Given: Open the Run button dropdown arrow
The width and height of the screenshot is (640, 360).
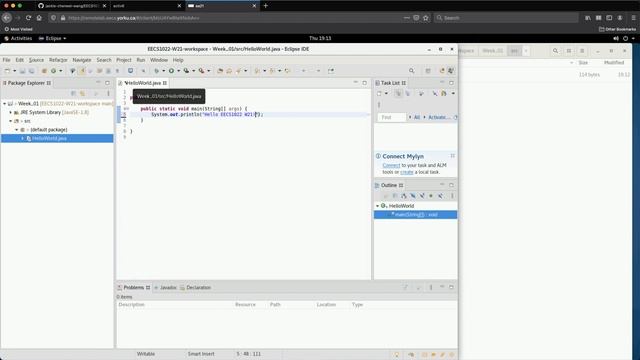Looking at the screenshot, I should [x=178, y=71].
